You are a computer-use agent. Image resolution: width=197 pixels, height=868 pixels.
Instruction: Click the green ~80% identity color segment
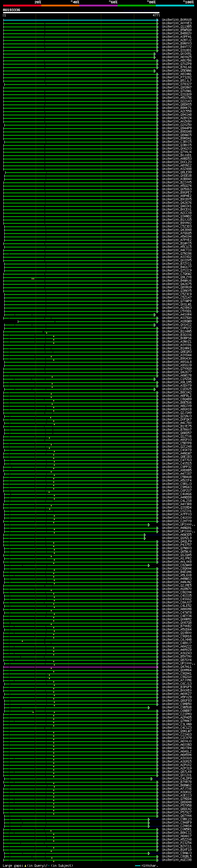(137, 6)
